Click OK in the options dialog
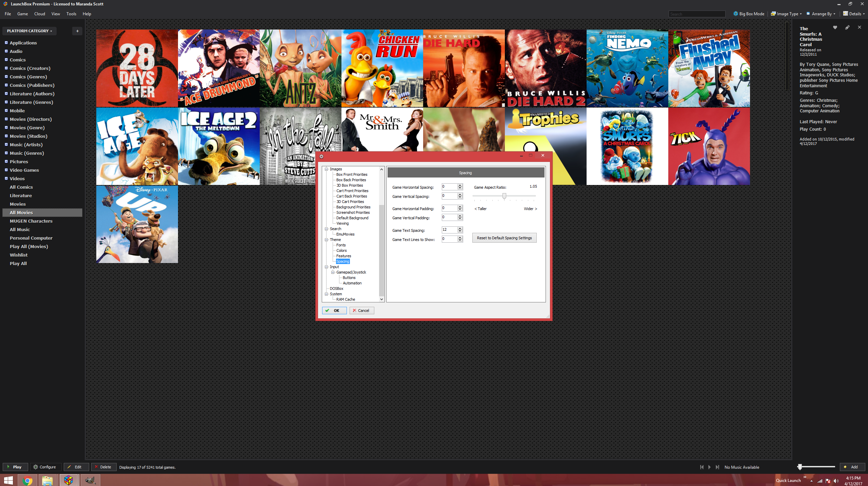 (x=334, y=311)
